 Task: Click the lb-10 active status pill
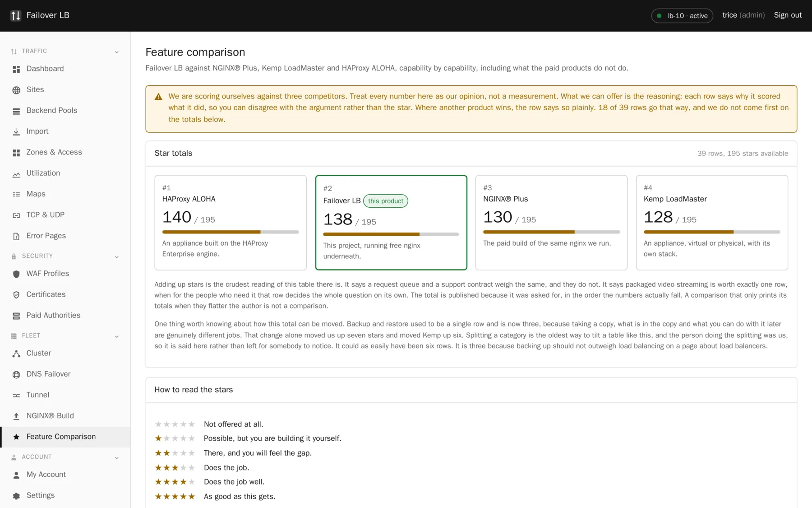coord(682,16)
